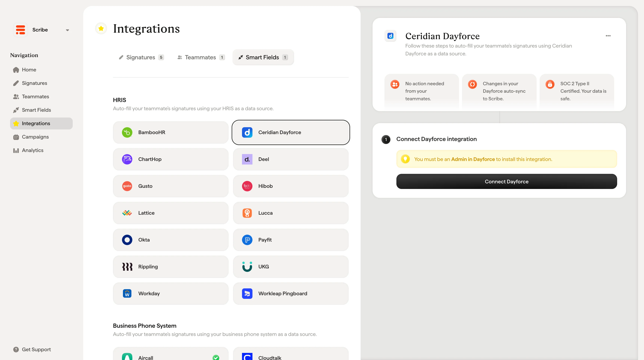
Task: Select the Deel integration
Action: point(291,159)
